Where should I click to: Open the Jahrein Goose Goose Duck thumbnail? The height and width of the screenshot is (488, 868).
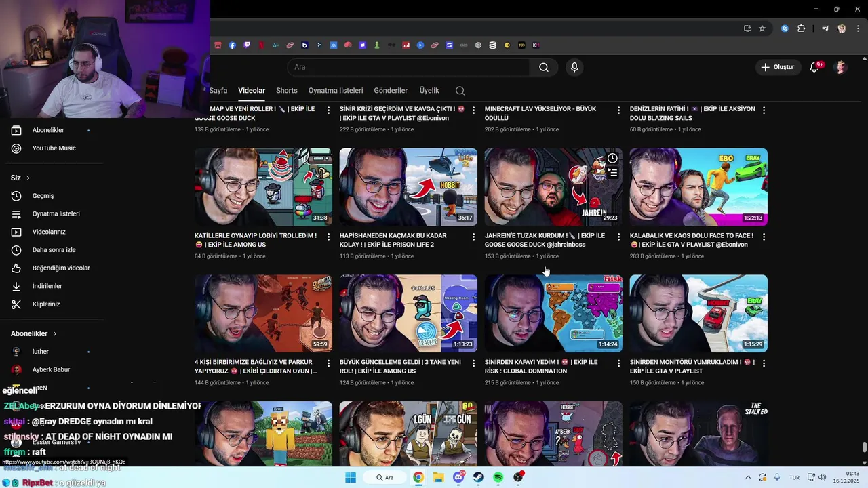click(x=553, y=187)
